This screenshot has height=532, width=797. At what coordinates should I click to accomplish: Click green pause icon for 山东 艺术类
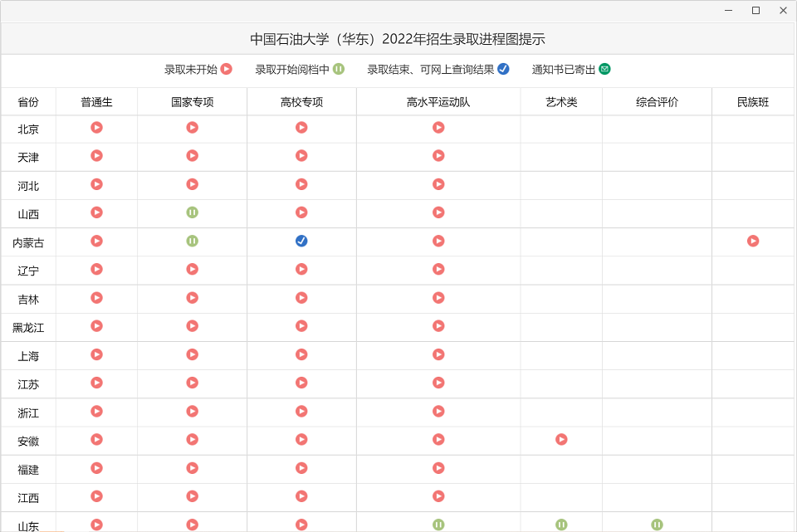click(x=561, y=525)
